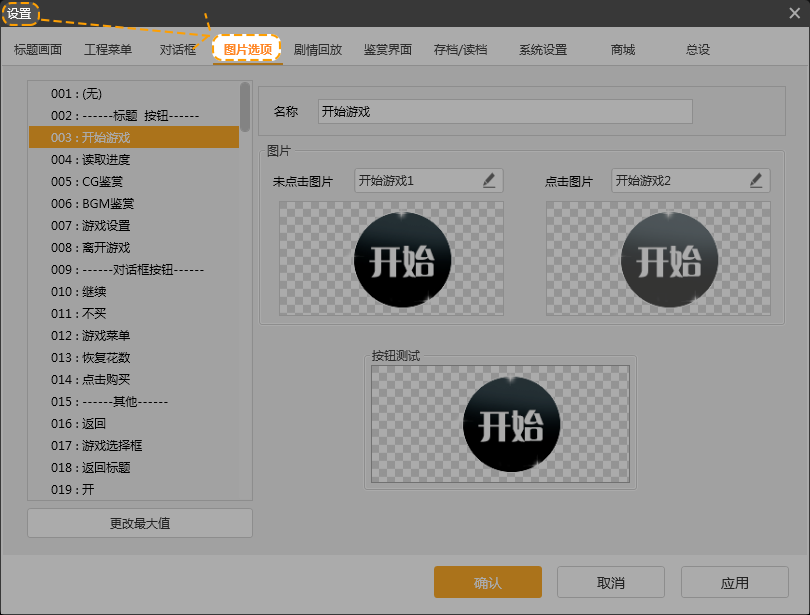This screenshot has width=810, height=615.
Task: Click the 按钮测试 start button preview
Action: pos(511,425)
